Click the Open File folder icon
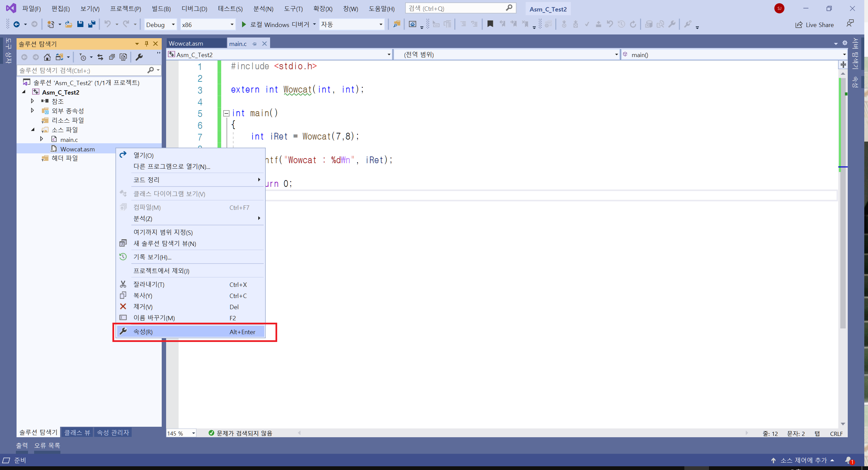 pyautogui.click(x=69, y=24)
